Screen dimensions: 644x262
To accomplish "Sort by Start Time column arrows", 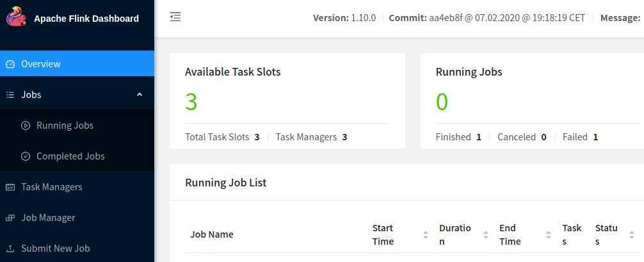I will [426, 235].
